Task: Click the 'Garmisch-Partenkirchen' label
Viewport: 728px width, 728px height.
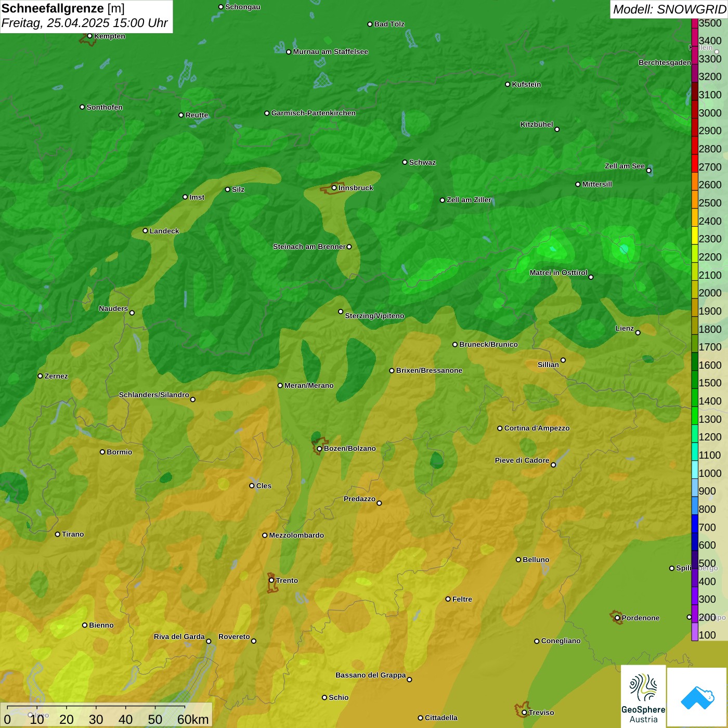Action: pyautogui.click(x=314, y=113)
